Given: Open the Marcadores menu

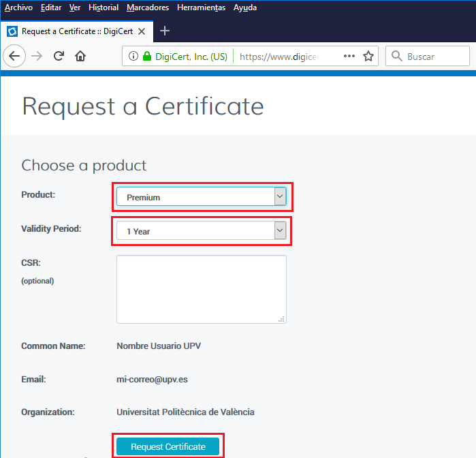Looking at the screenshot, I should click(x=148, y=7).
